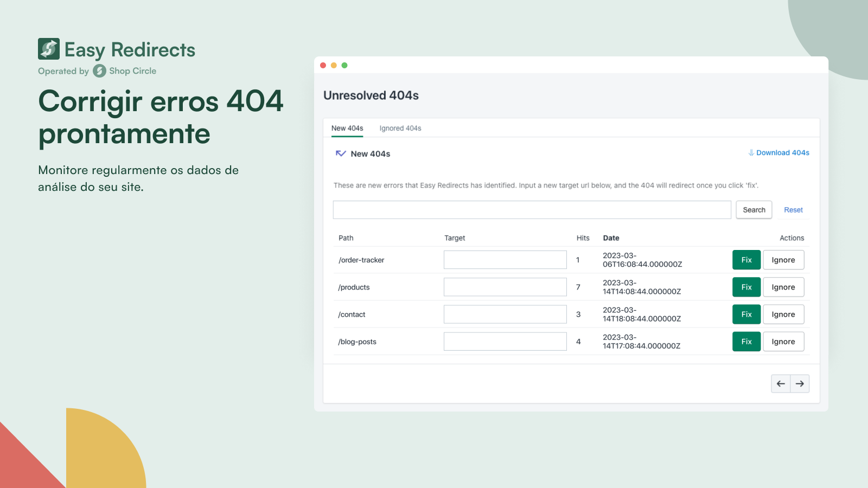Click Ignore for the /blog-posts row

pos(783,342)
